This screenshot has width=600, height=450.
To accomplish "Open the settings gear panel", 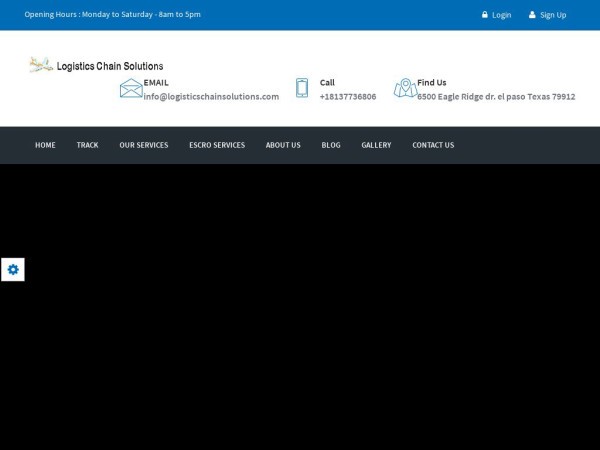I will coord(13,269).
